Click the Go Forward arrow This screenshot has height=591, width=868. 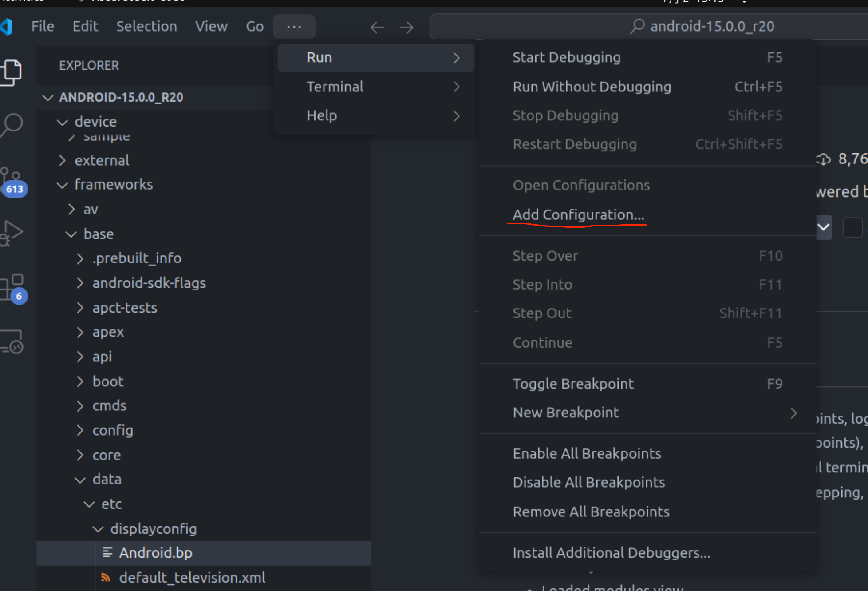tap(406, 28)
